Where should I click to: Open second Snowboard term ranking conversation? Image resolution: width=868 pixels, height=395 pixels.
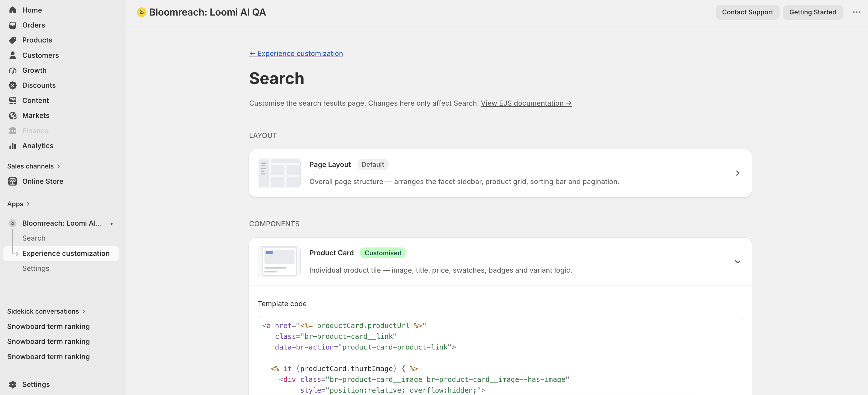click(48, 341)
